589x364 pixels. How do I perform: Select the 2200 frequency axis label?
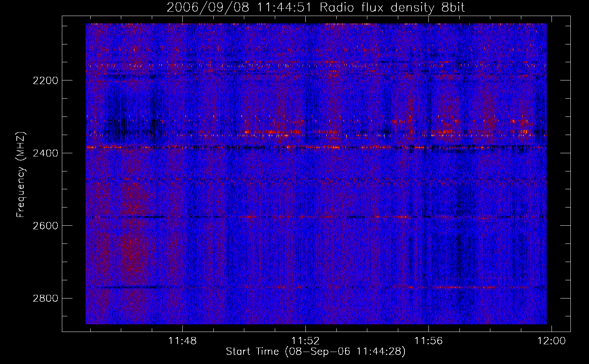coord(46,80)
